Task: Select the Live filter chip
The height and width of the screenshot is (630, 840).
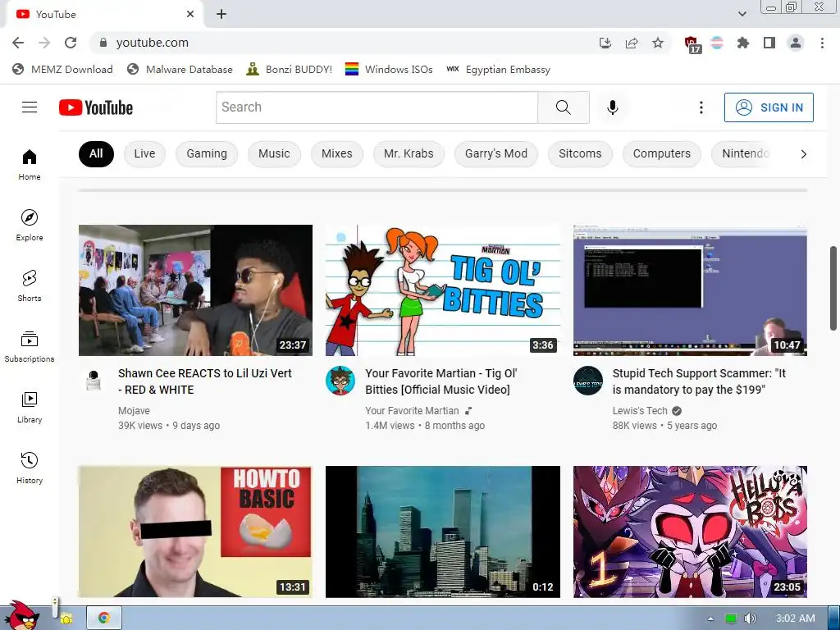Action: click(x=144, y=153)
